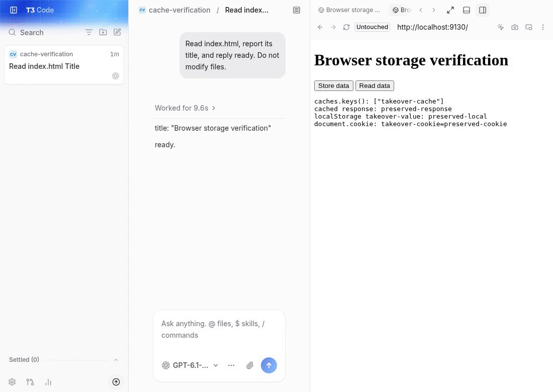553x392 pixels.
Task: Click the Read data button
Action: tap(375, 85)
